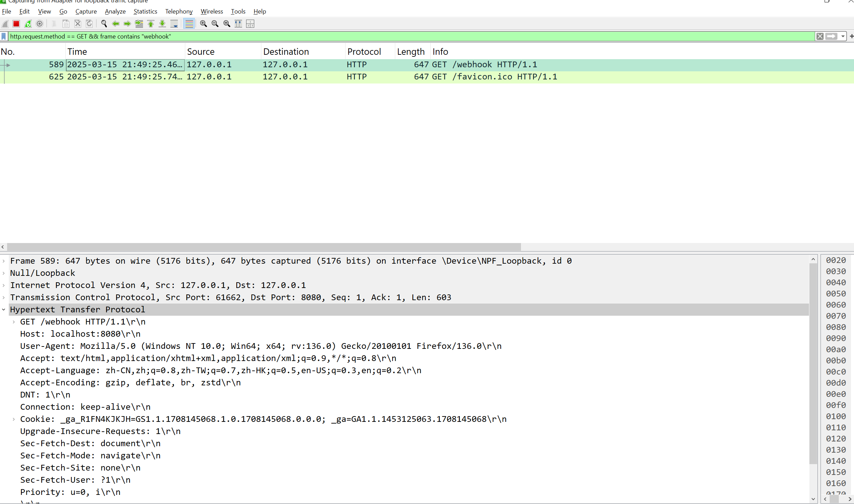Go to the previous packet
Screen dimensions: 854x504
[116, 23]
